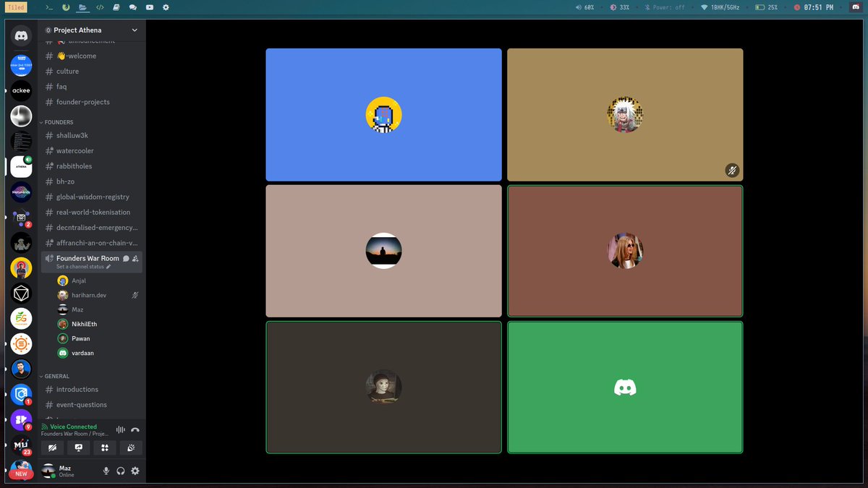Open the MetaMinds server
This screenshot has height=488, width=868.
(21, 192)
